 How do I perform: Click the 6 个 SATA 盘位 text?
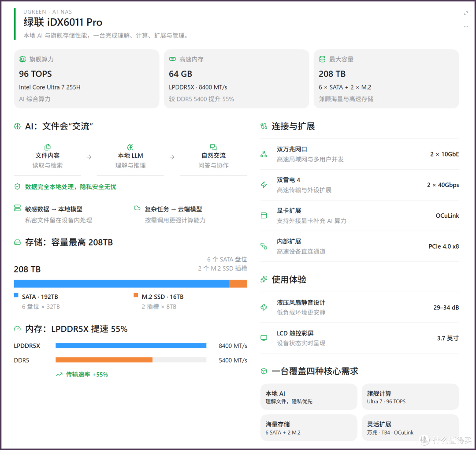[227, 259]
